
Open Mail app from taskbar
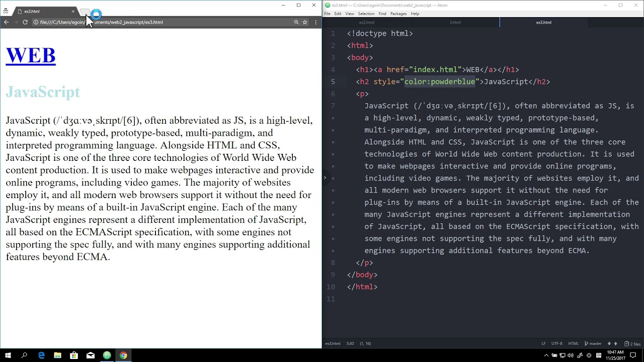pyautogui.click(x=91, y=355)
